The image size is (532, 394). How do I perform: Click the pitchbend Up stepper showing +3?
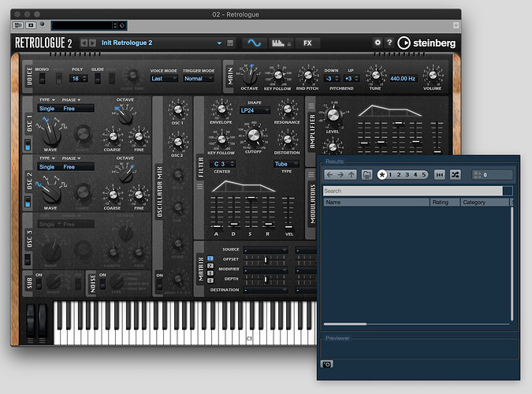point(352,78)
